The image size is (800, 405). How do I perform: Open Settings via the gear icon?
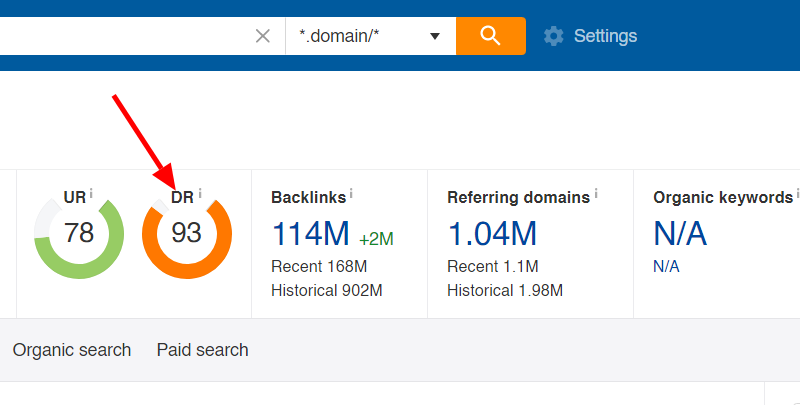[x=554, y=36]
